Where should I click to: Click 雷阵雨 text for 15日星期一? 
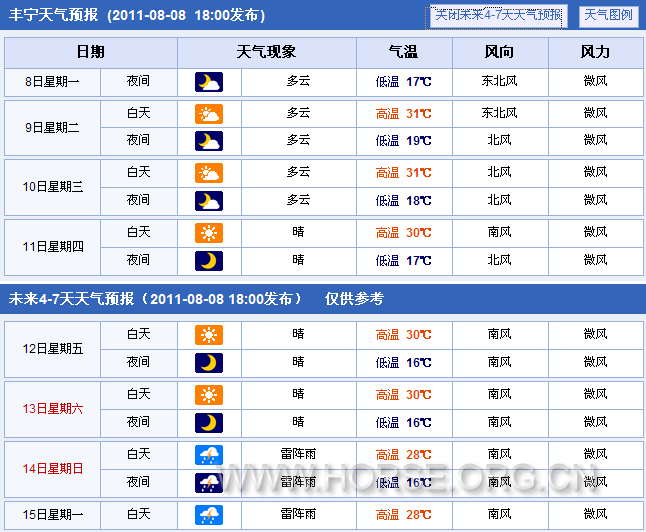coord(298,514)
